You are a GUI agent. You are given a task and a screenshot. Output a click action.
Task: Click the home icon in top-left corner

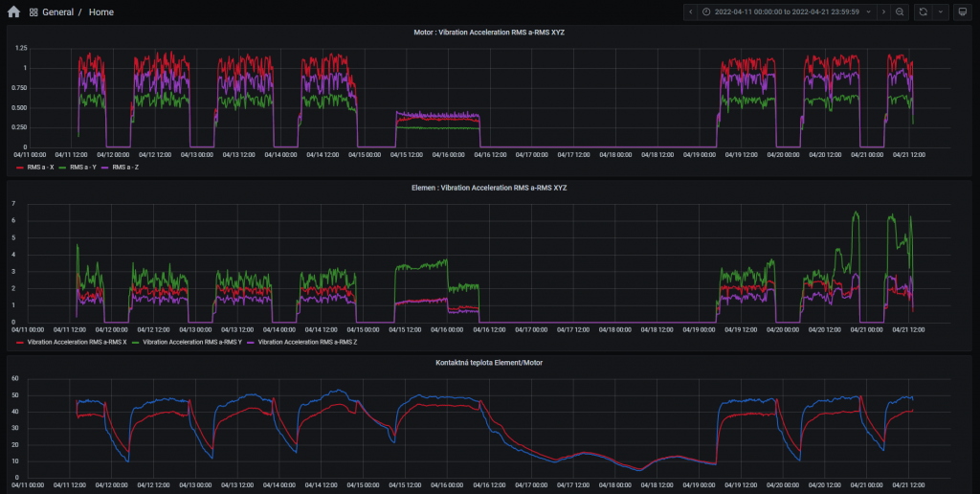[x=13, y=12]
